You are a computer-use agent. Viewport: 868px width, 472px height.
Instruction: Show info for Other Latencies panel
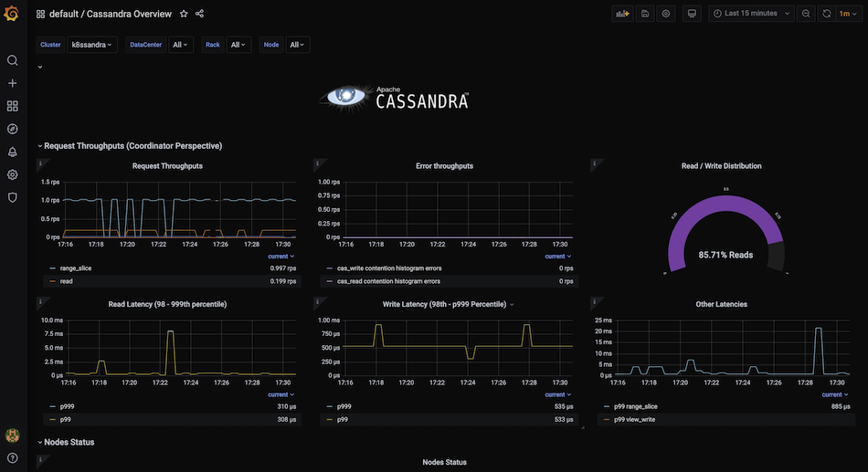point(595,302)
